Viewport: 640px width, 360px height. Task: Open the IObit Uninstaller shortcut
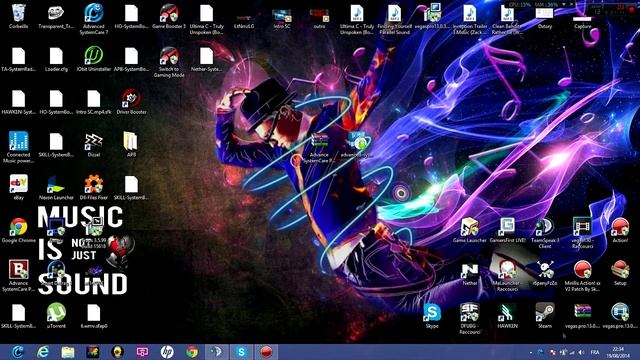(x=93, y=59)
